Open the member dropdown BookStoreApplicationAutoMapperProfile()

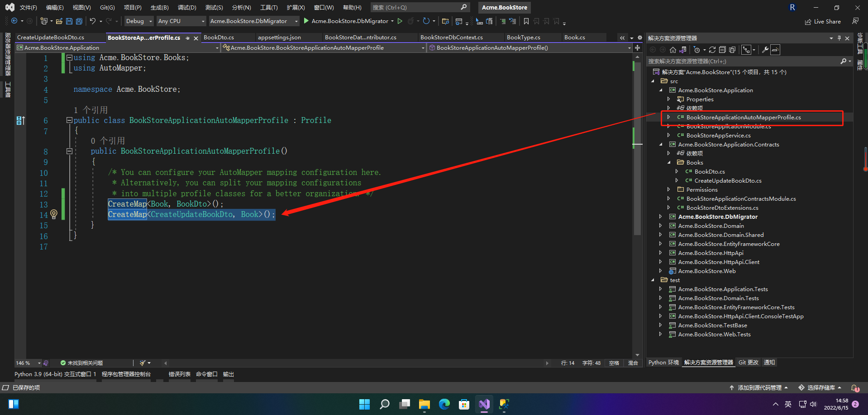(x=529, y=47)
